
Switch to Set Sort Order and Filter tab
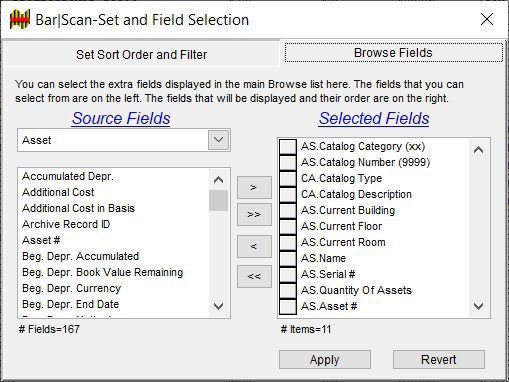(141, 54)
